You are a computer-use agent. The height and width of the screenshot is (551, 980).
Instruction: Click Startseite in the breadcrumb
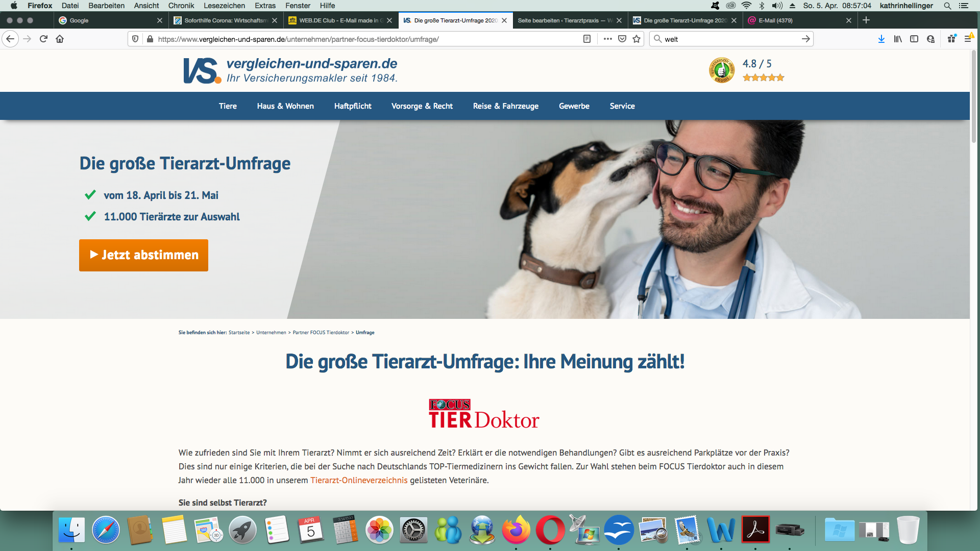tap(239, 333)
